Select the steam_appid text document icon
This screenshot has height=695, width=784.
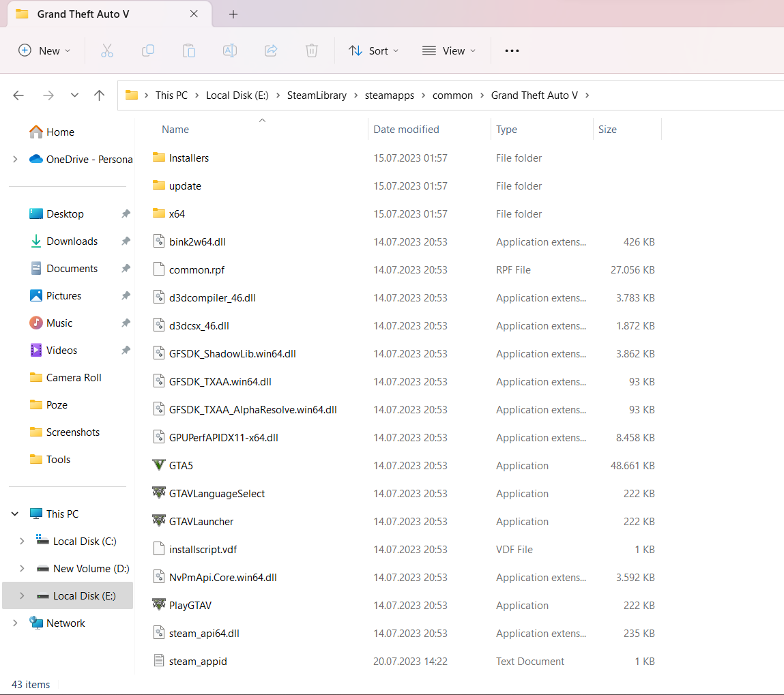(158, 661)
